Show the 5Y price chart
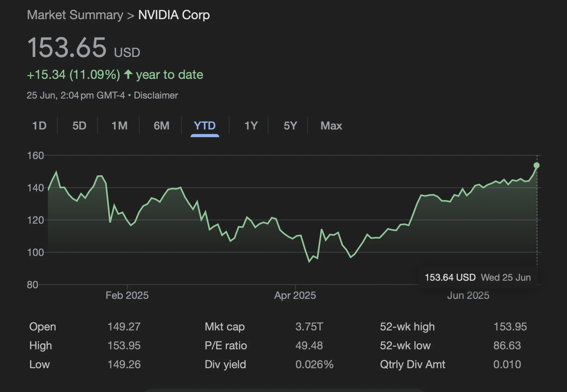 [290, 126]
